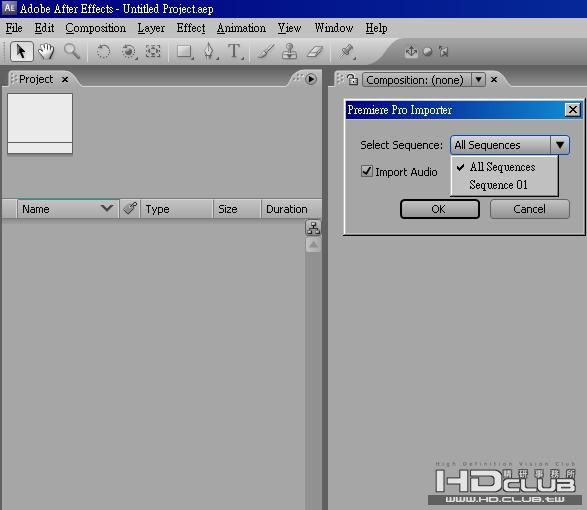The height and width of the screenshot is (510, 587).
Task: Select the Pan Behind tool
Action: coord(153,51)
